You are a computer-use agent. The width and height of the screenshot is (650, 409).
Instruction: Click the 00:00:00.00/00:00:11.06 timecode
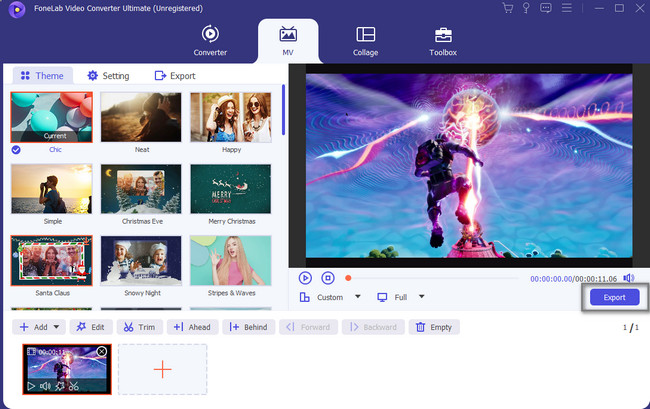(573, 279)
